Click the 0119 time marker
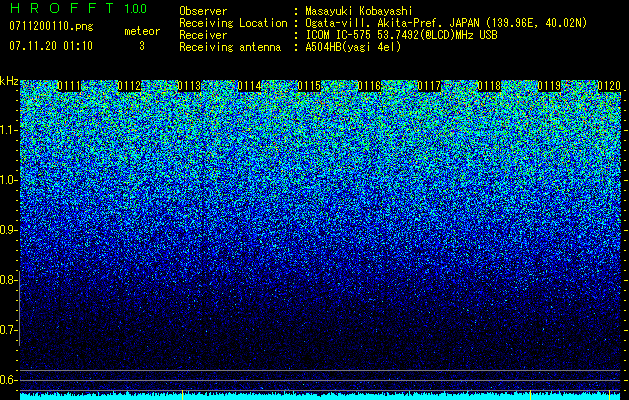 pos(549,86)
